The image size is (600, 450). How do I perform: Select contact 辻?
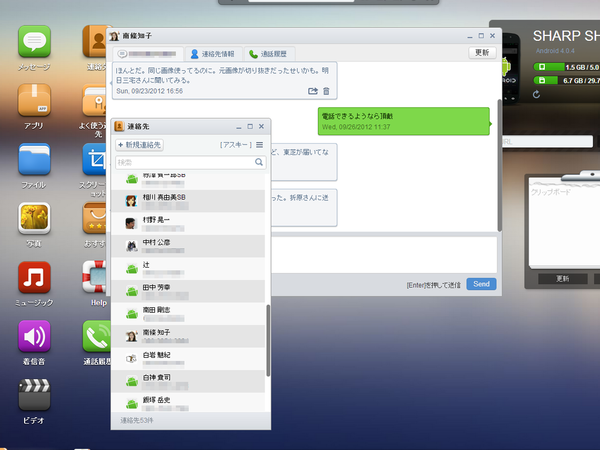tap(188, 269)
